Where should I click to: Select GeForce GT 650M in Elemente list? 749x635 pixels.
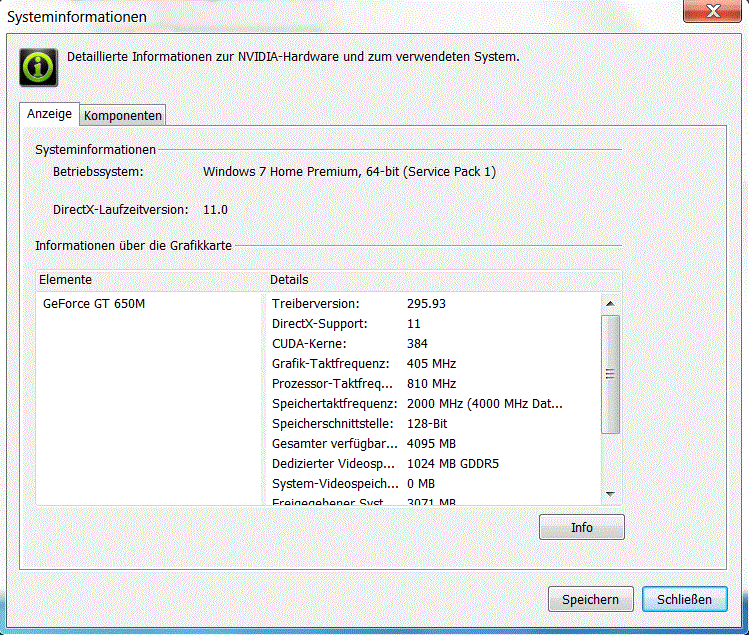94,304
